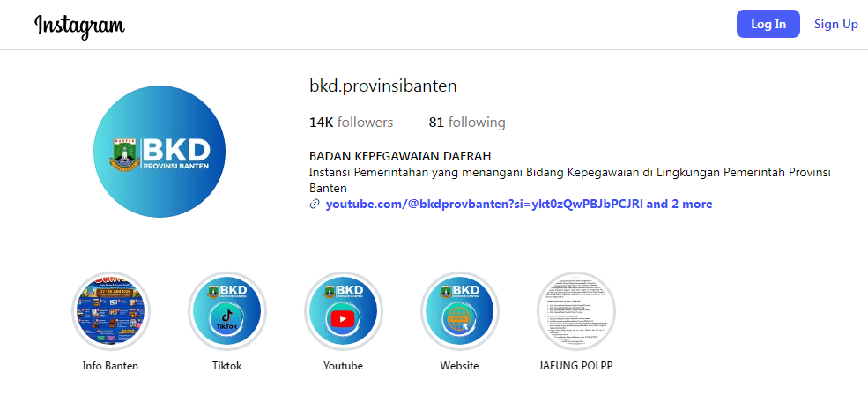Open the Tiktok highlight icon
The image size is (868, 395).
pos(227,310)
